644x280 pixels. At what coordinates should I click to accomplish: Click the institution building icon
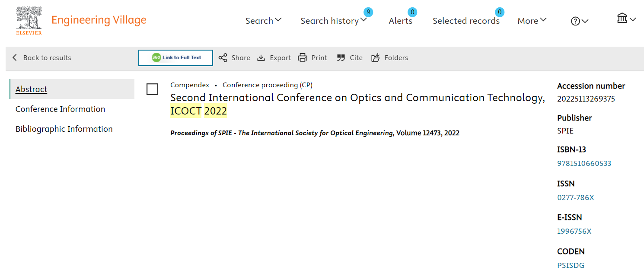point(622,18)
